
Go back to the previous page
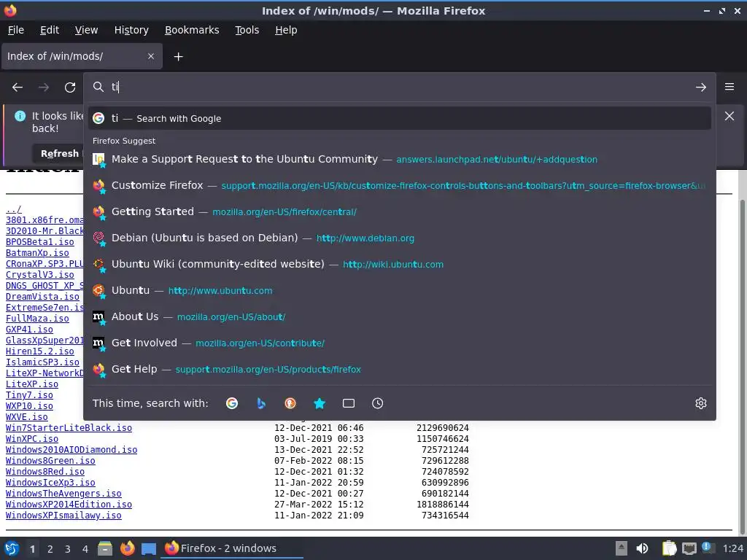pos(18,87)
